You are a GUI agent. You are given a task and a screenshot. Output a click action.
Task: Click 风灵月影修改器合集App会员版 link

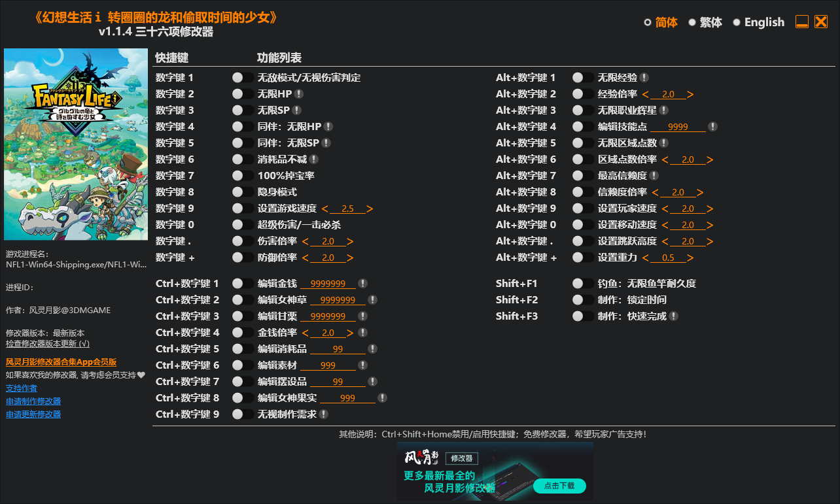(x=61, y=362)
